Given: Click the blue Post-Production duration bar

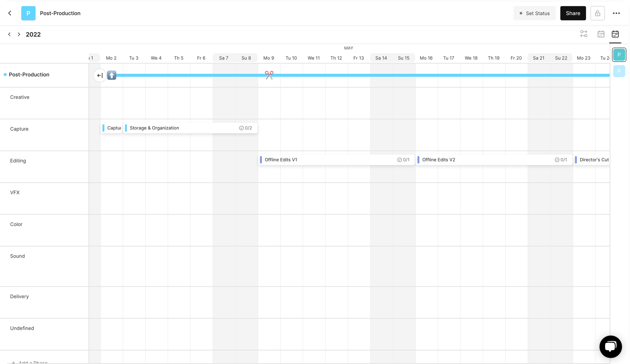Looking at the screenshot, I should tap(363, 75).
